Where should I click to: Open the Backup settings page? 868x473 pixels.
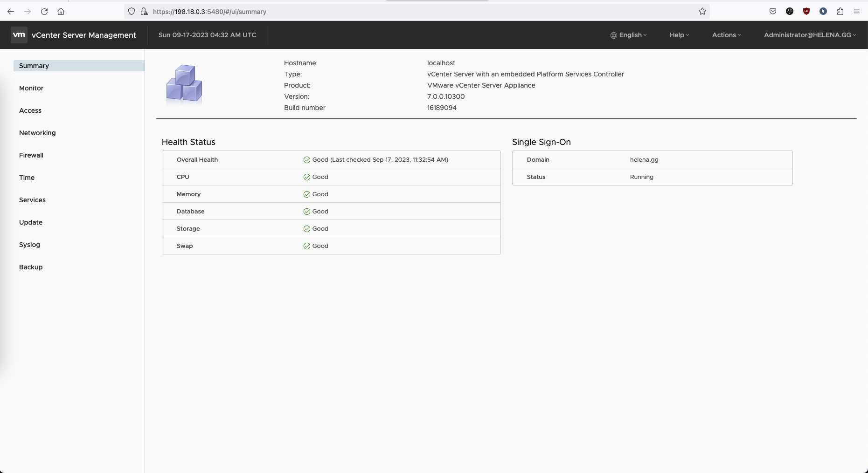(31, 267)
